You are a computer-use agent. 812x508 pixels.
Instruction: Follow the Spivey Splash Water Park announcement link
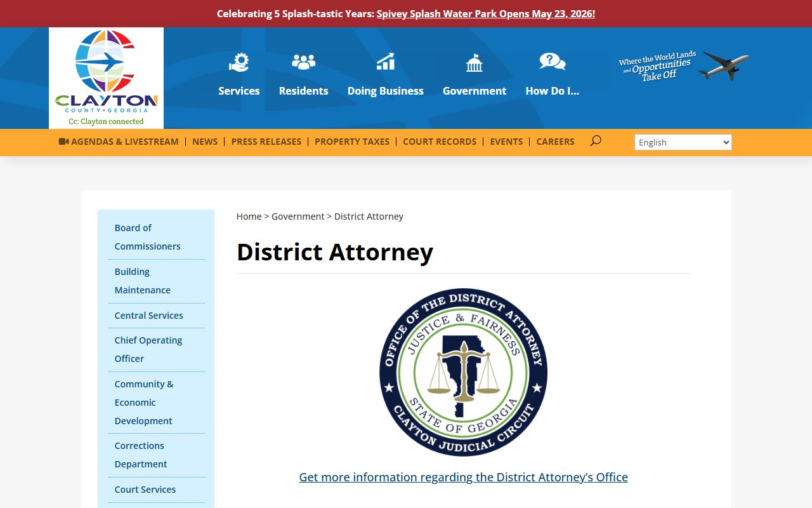coord(486,13)
